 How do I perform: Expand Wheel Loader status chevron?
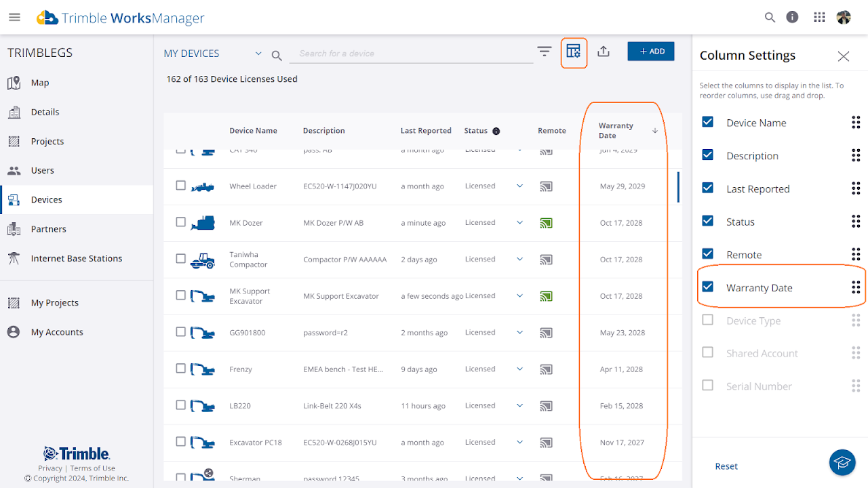coord(520,186)
